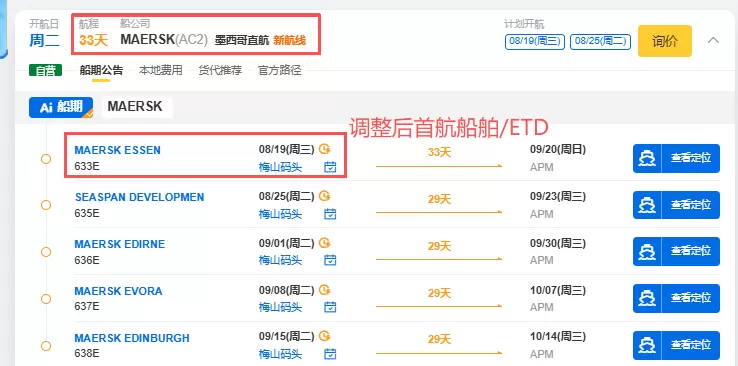Click ship icon for MAERSK EVORA
Viewport: 738px width, 366px height.
(647, 298)
